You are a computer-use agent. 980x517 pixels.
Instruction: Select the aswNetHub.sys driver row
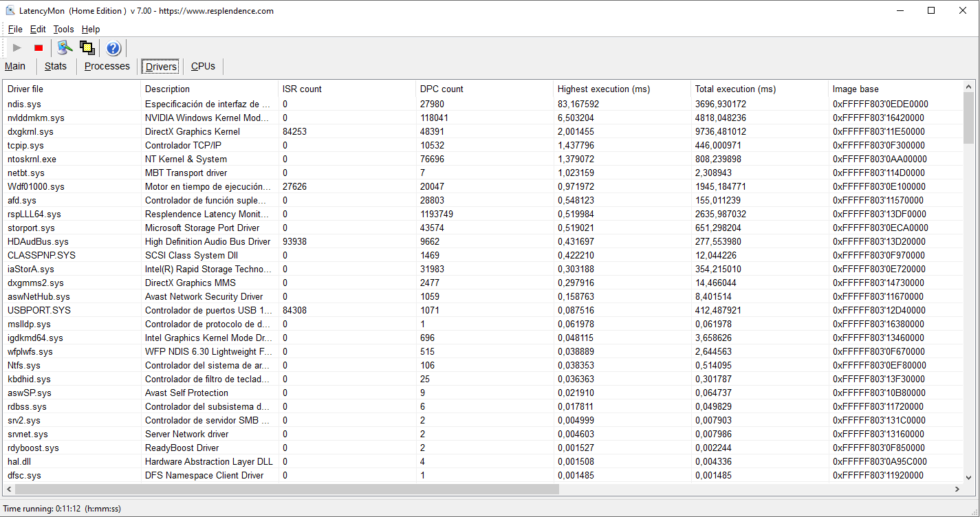pos(483,296)
